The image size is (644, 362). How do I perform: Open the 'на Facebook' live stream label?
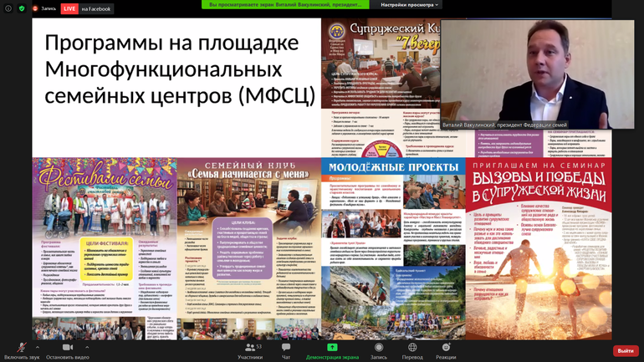95,8
